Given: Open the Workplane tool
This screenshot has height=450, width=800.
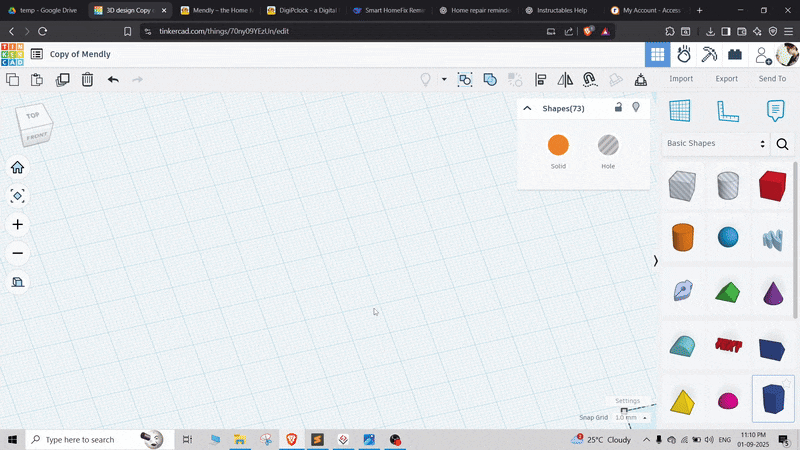Looking at the screenshot, I should click(680, 111).
